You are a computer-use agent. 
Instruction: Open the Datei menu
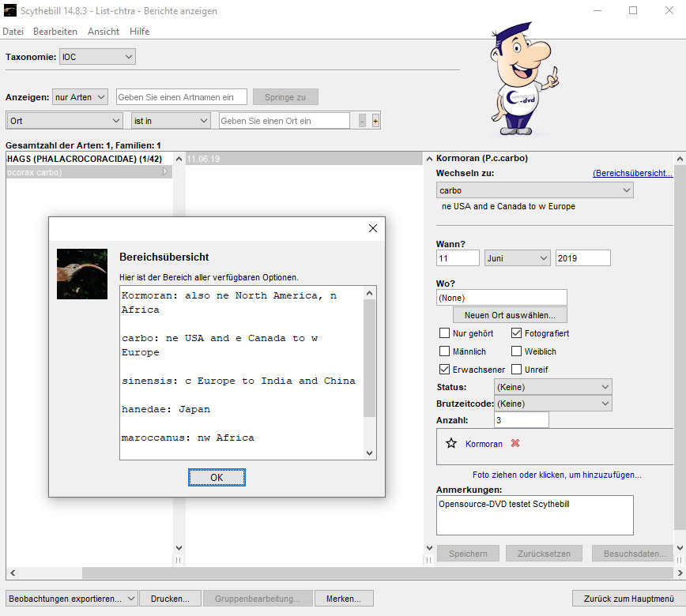pos(13,32)
